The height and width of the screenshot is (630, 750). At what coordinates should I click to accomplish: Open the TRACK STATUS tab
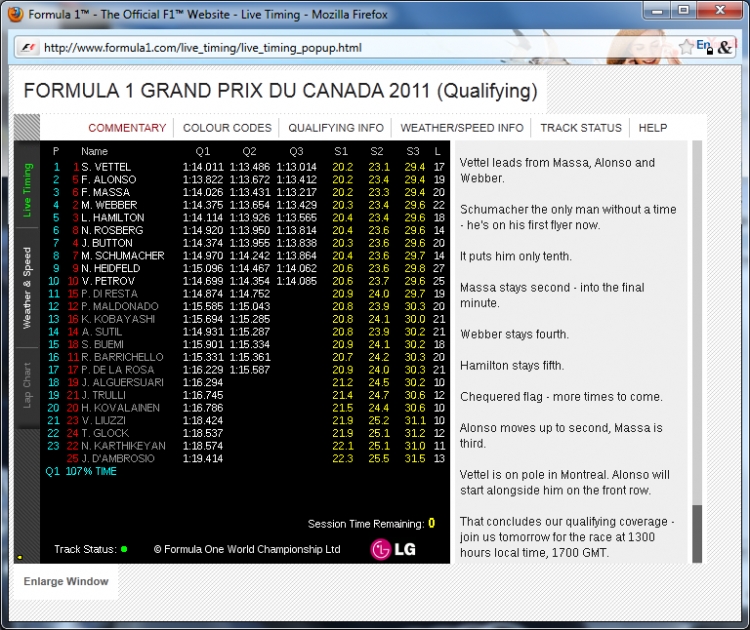point(581,128)
